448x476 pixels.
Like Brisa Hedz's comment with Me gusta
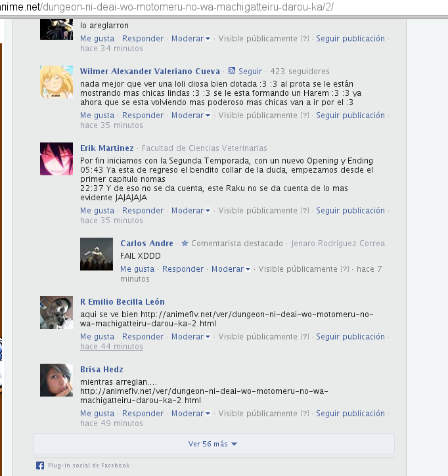[97, 414]
